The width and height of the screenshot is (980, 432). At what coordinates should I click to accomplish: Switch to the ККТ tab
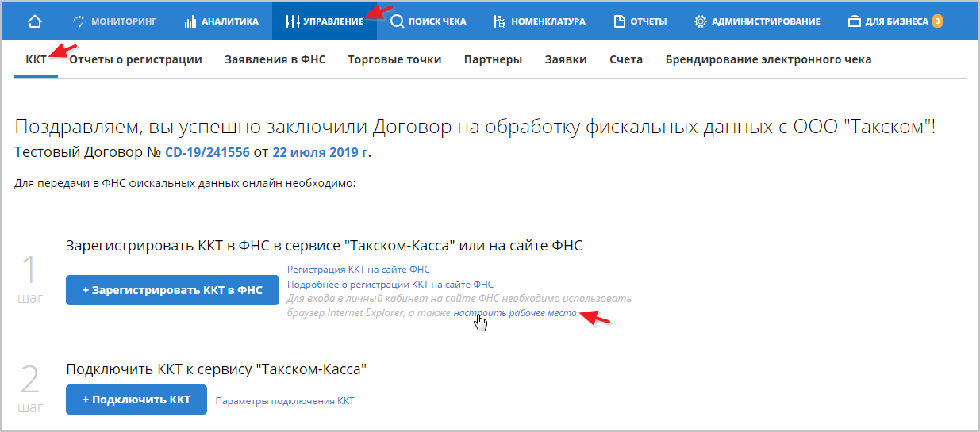(36, 59)
